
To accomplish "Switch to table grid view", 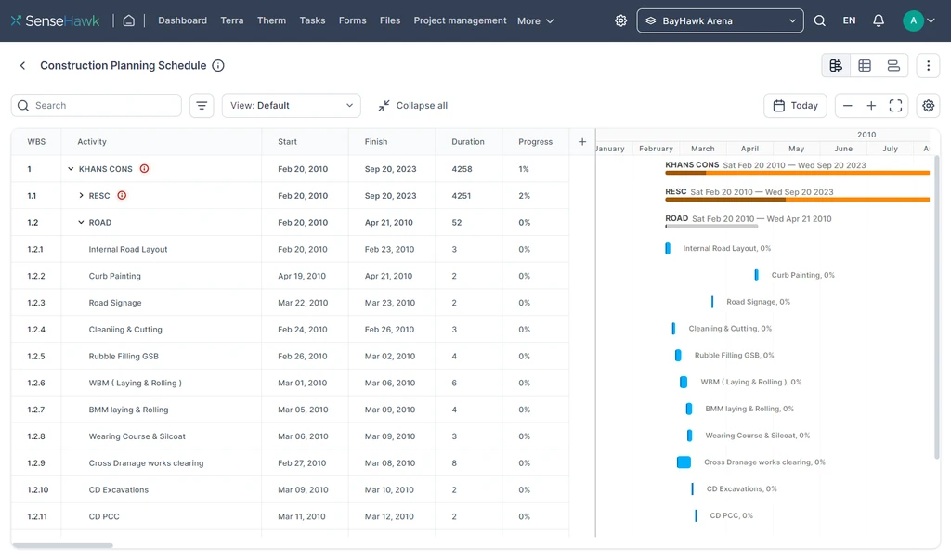I will pyautogui.click(x=865, y=65).
